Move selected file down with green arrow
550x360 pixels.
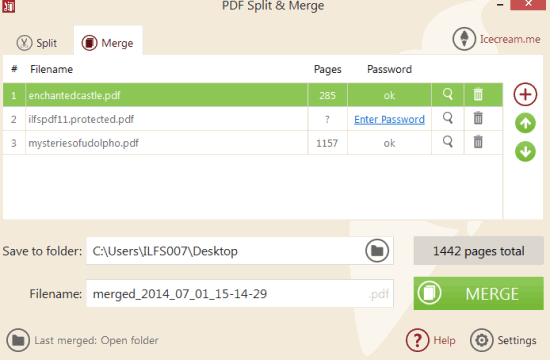pyautogui.click(x=525, y=152)
